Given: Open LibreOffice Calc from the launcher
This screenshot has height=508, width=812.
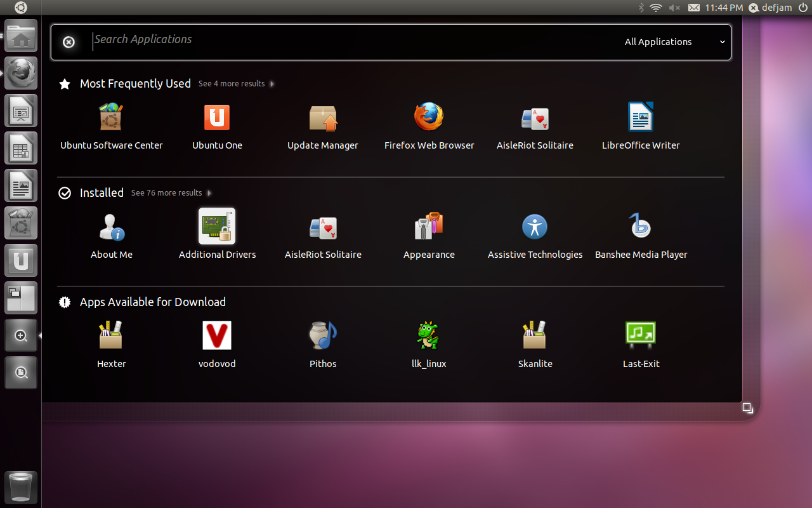Looking at the screenshot, I should tap(21, 149).
